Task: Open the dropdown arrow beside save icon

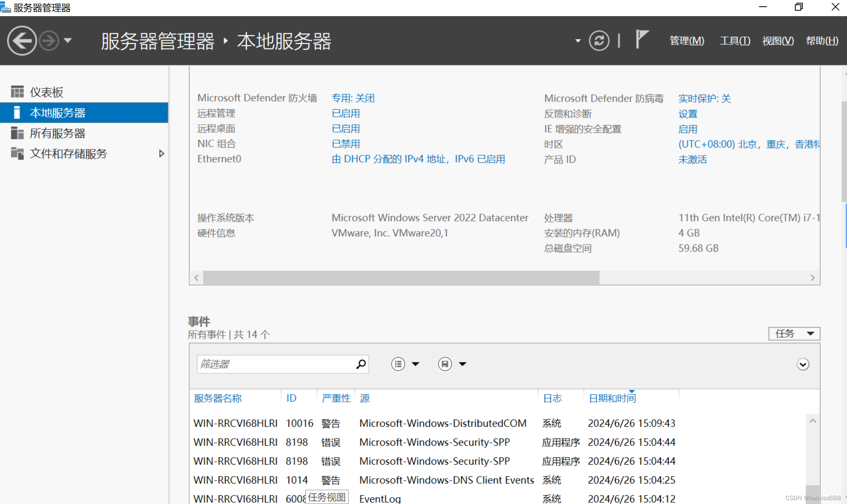Action: 463,364
